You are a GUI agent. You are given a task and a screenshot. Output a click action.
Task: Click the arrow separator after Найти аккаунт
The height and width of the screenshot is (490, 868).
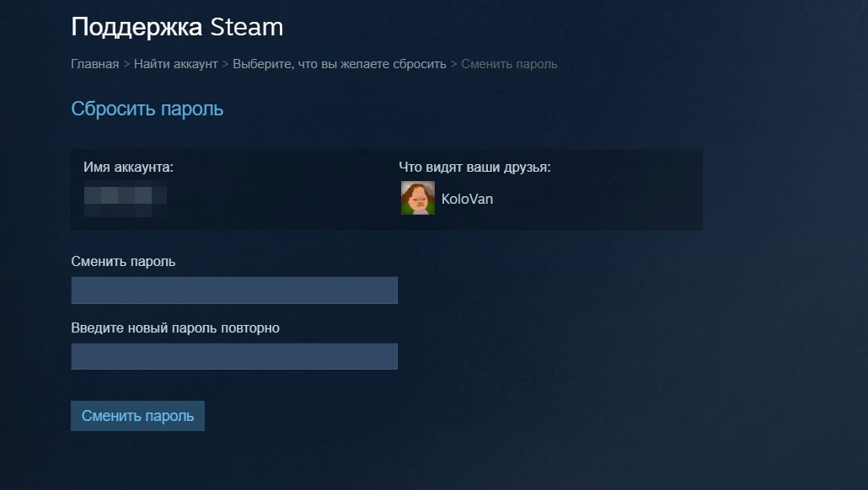225,64
